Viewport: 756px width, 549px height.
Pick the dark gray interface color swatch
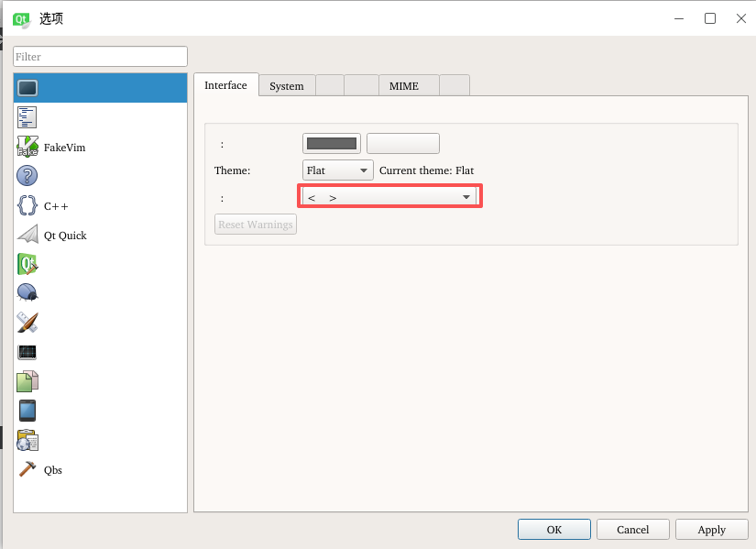point(332,143)
